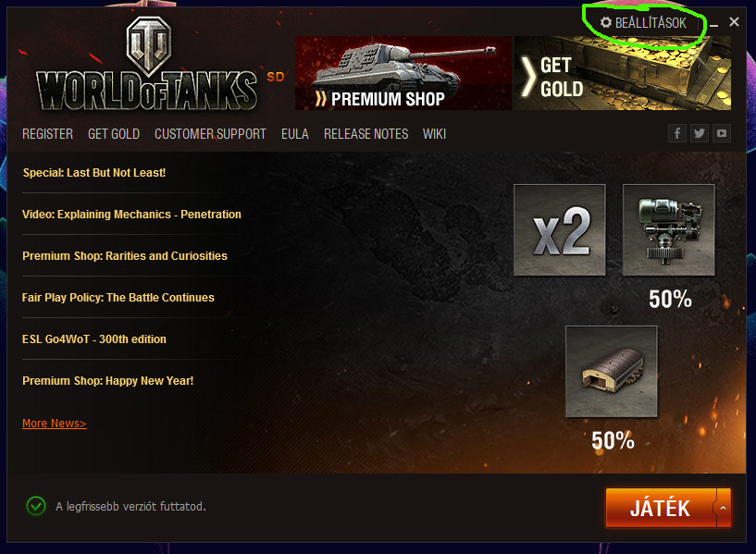Open the Premium Shop tank banner
The height and width of the screenshot is (554, 756).
403,73
